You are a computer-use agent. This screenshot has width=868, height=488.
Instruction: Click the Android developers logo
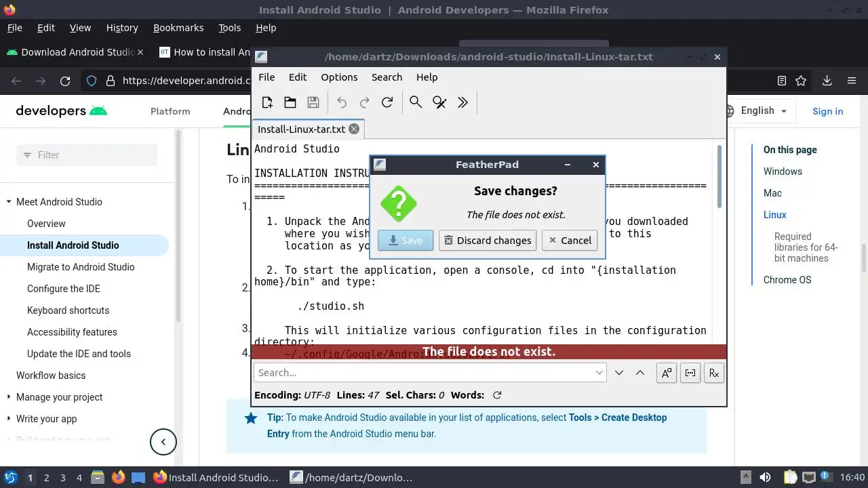point(61,110)
